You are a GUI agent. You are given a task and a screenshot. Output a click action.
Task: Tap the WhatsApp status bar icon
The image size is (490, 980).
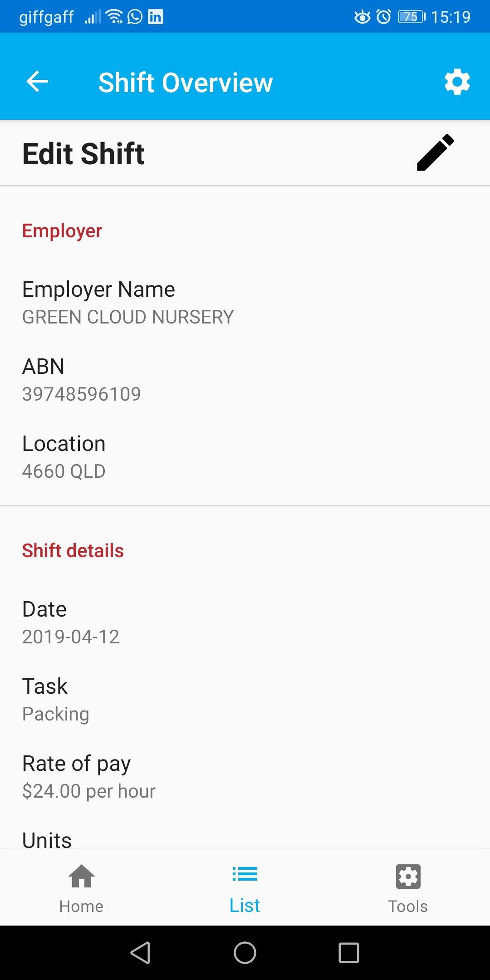coord(135,17)
